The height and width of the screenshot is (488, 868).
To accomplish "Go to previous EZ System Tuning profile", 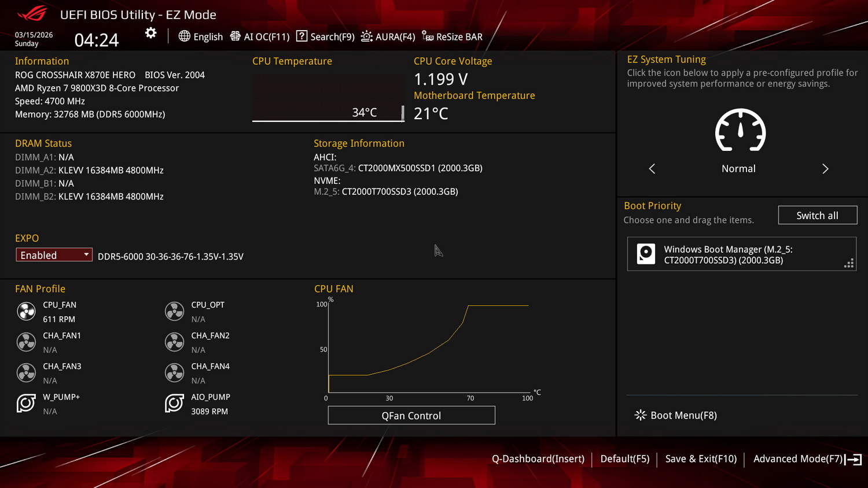I will tap(652, 169).
